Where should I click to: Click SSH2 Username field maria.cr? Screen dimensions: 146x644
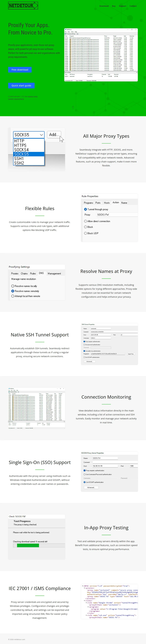coord(101,338)
